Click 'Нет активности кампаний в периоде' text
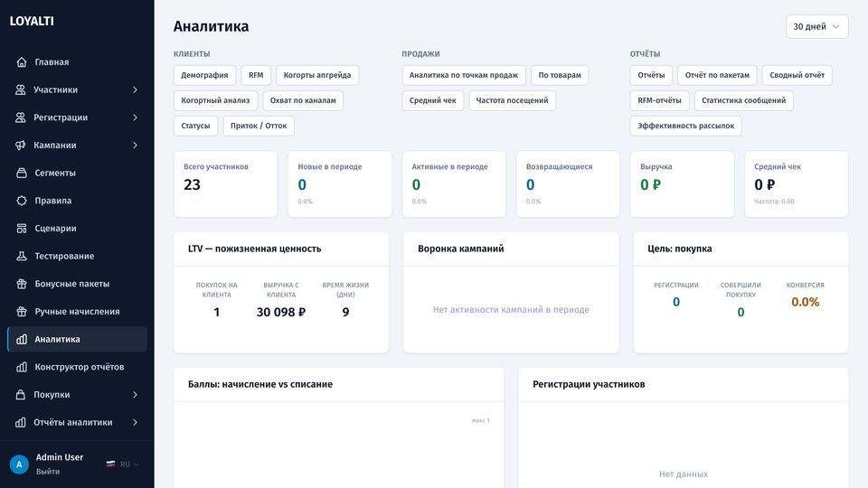This screenshot has width=868, height=488. [510, 310]
